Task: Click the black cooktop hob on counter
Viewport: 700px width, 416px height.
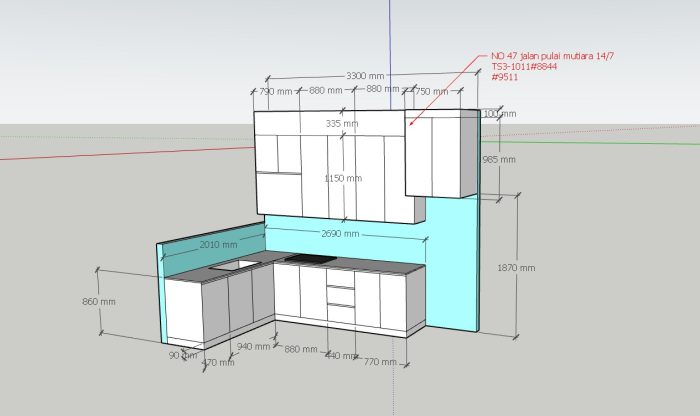Action: 309,260
